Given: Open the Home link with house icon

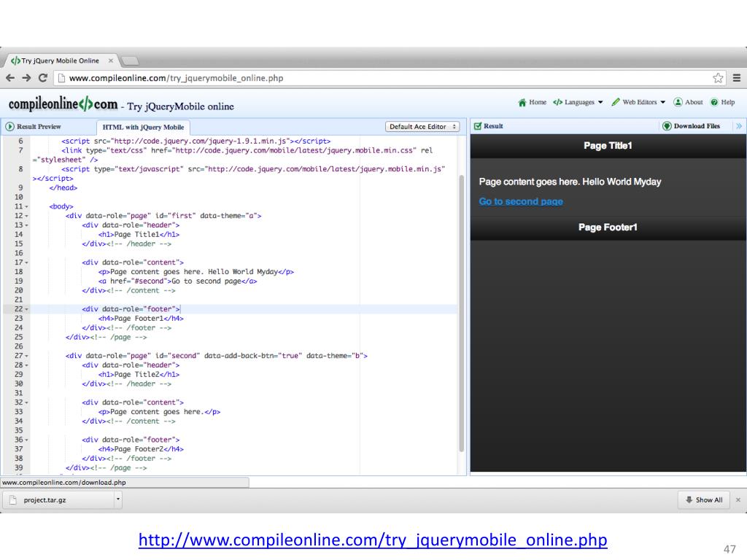Looking at the screenshot, I should [532, 102].
